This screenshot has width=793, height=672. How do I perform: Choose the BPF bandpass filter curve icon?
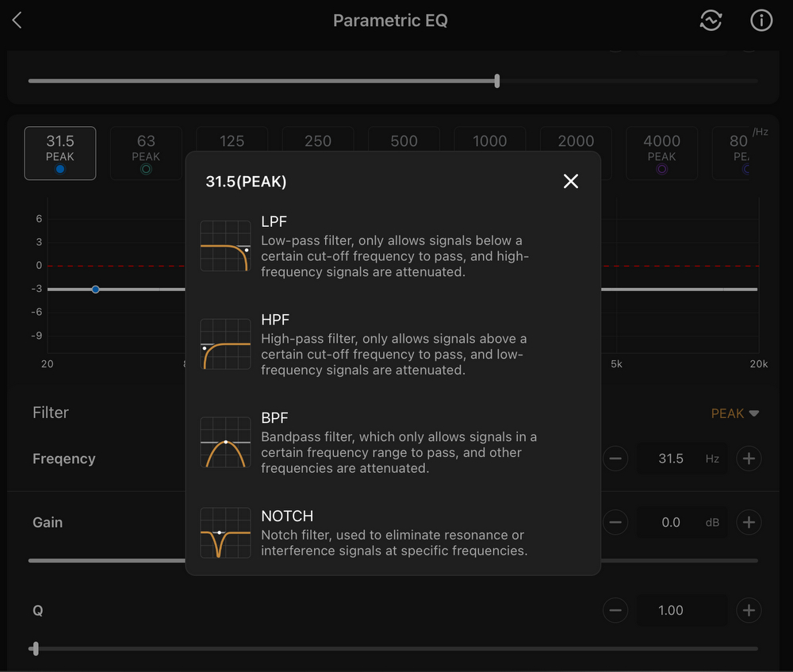point(225,442)
